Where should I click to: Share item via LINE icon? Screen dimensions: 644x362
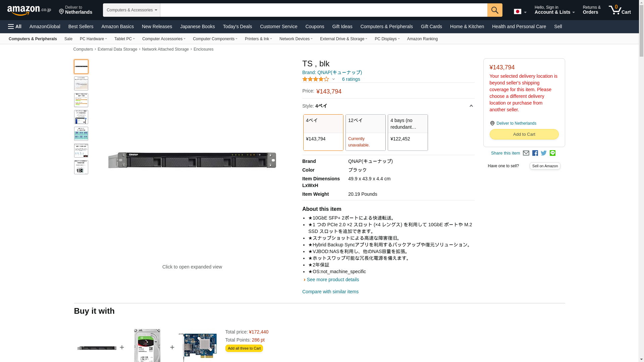tap(552, 153)
